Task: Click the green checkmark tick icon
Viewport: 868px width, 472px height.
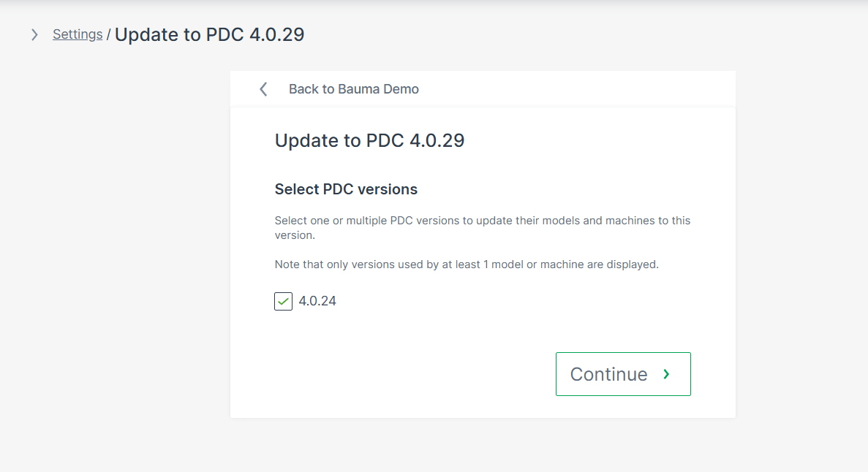Action: [283, 301]
